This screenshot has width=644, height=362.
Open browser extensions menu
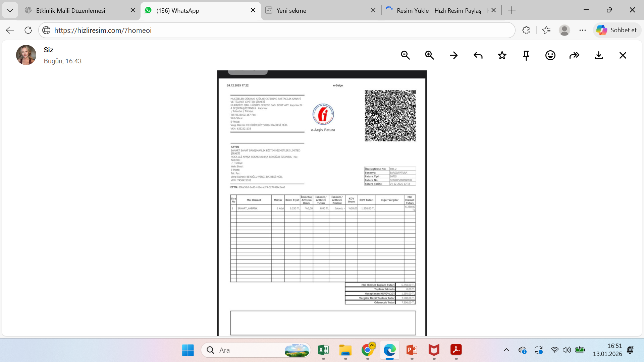[x=526, y=30]
